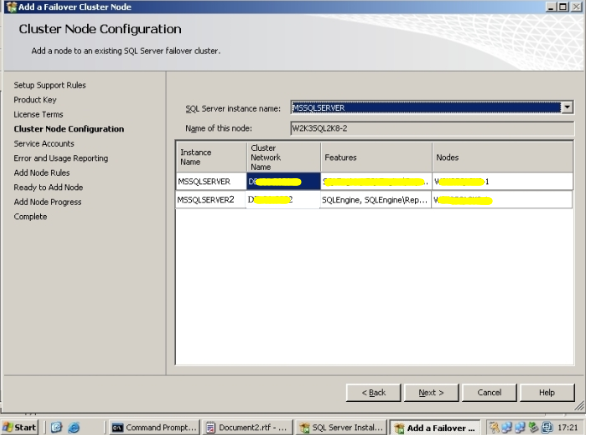Click Features column header
The width and height of the screenshot is (591, 435).
(x=377, y=157)
